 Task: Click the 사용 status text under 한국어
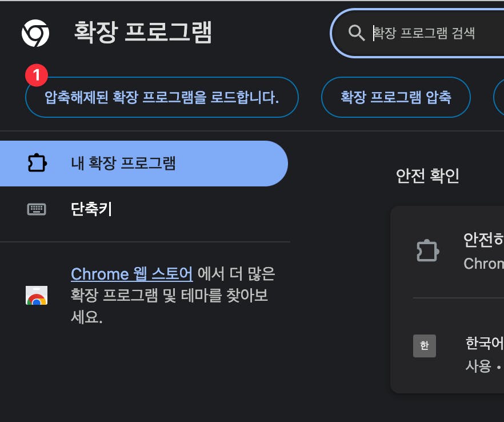pos(479,366)
